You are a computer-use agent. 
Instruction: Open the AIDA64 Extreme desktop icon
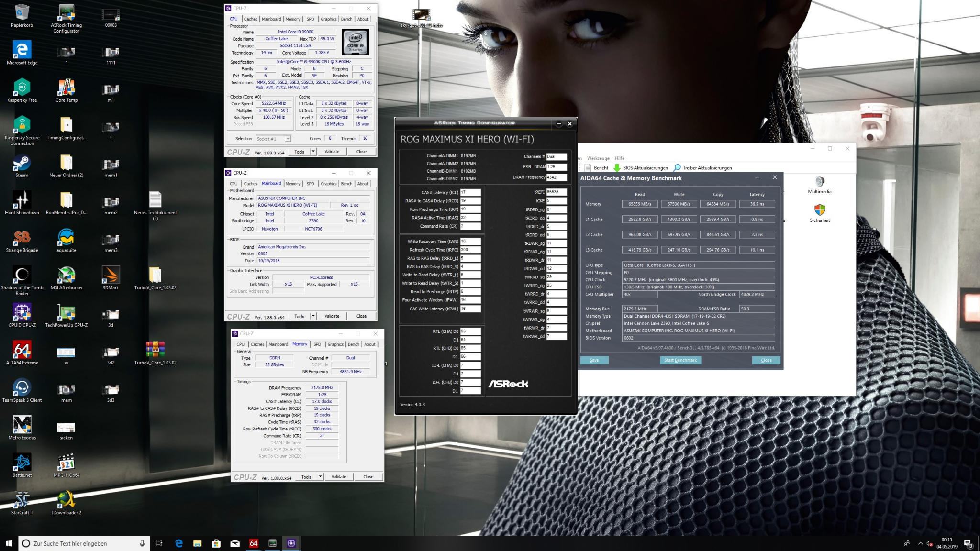click(22, 350)
